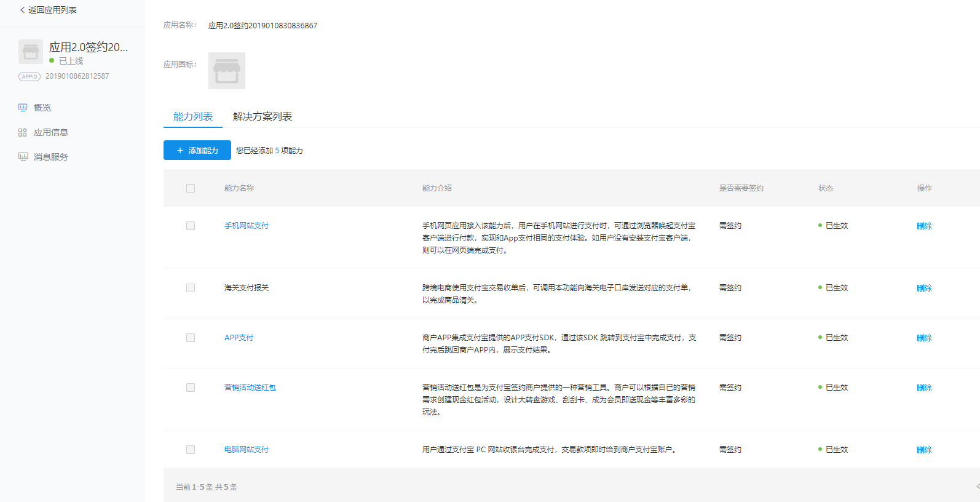
Task: Go back via 返回应用列表 arrow
Action: coord(23,10)
